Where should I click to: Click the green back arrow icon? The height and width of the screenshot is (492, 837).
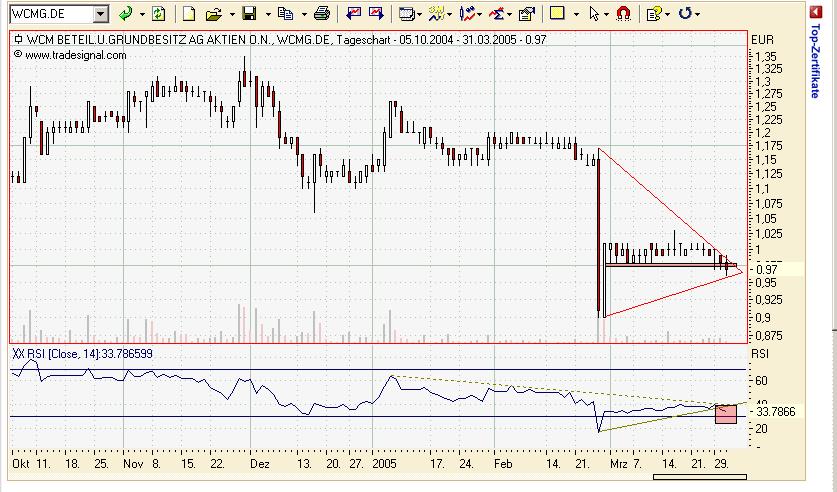pyautogui.click(x=126, y=13)
